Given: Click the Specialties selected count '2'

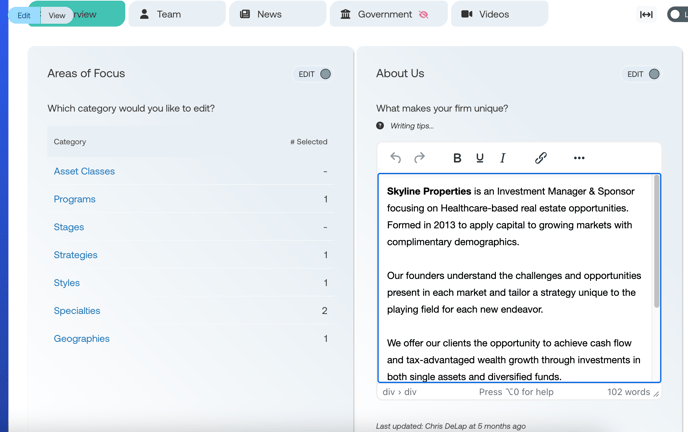Looking at the screenshot, I should tap(324, 311).
